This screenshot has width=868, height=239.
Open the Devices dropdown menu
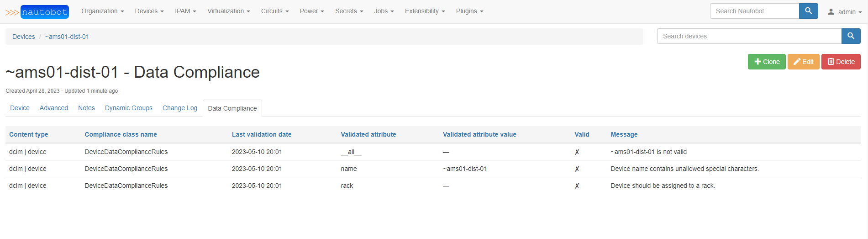149,11
